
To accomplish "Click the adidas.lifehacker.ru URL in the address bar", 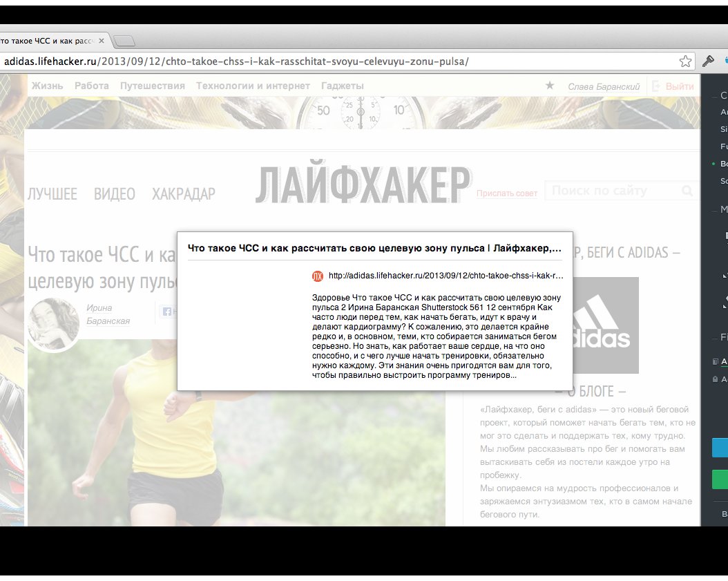I will [x=236, y=61].
